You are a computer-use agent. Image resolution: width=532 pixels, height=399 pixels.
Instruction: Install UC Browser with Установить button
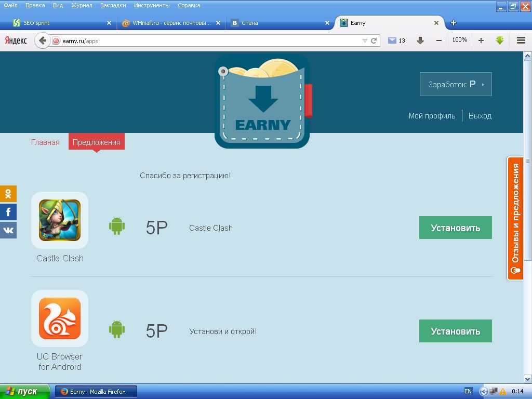(456, 331)
